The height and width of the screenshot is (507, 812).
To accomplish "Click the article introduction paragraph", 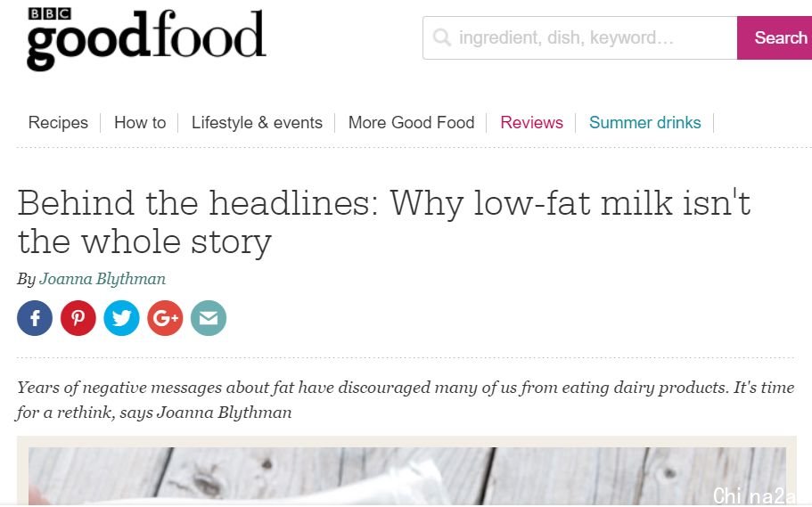I will click(406, 400).
